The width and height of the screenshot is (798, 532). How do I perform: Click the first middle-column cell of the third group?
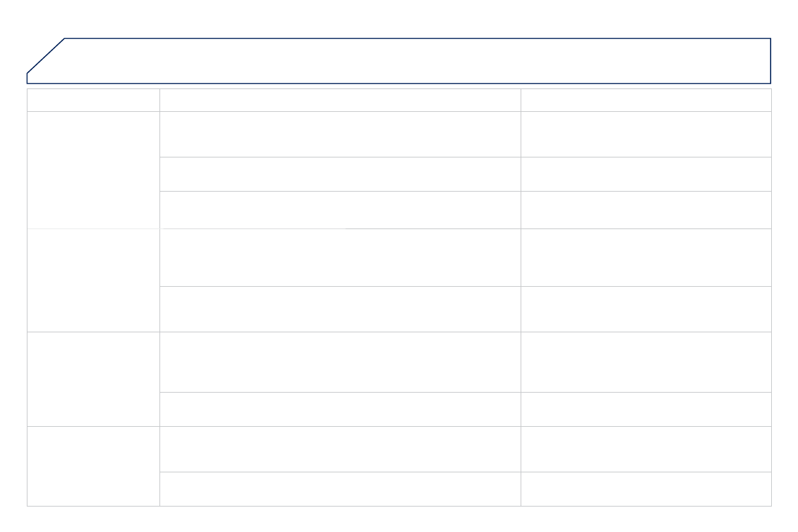point(340,362)
